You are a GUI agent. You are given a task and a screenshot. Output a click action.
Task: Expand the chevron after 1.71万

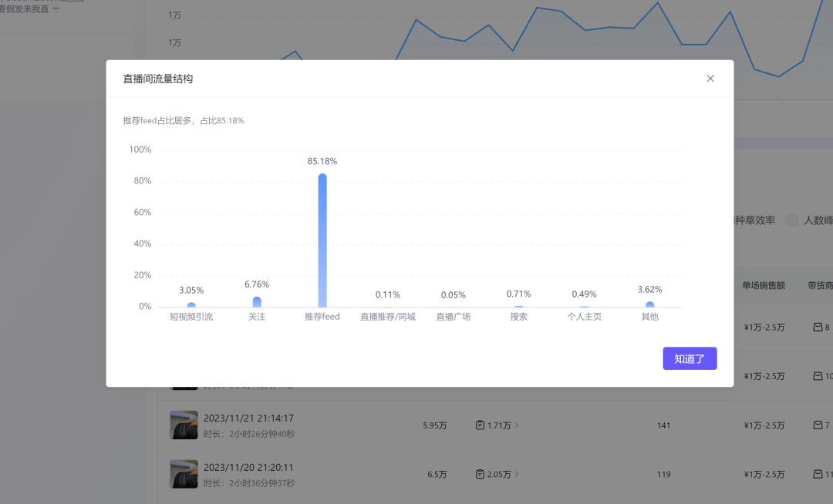(517, 425)
